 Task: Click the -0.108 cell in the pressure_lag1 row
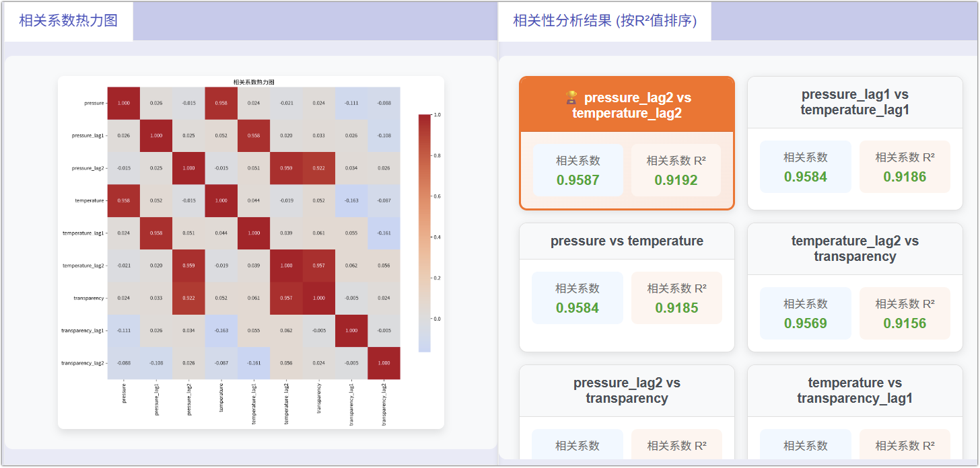(384, 135)
